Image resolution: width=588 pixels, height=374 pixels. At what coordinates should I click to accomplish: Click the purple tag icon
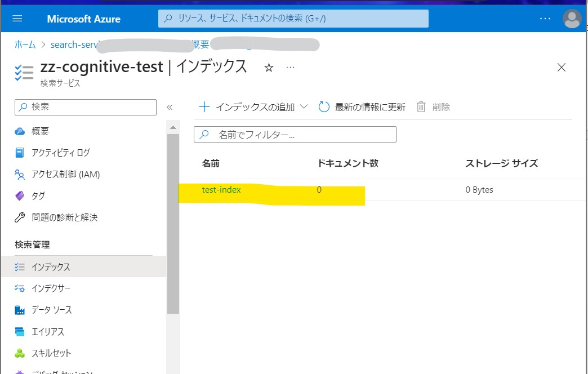click(x=20, y=196)
